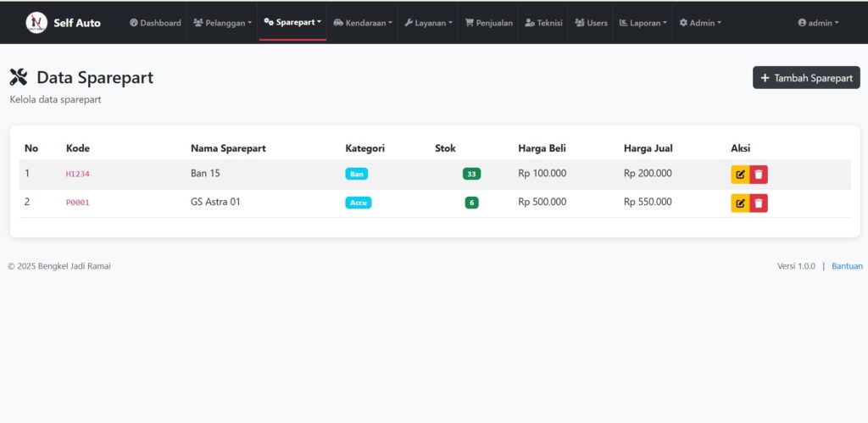The height and width of the screenshot is (423, 868).
Task: Open the Admin settings dropdown
Action: [700, 23]
